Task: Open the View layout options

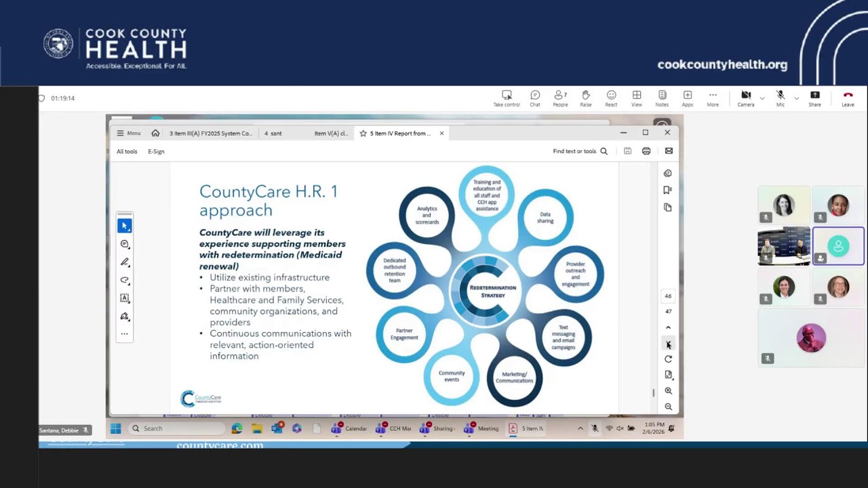Action: 637,98
